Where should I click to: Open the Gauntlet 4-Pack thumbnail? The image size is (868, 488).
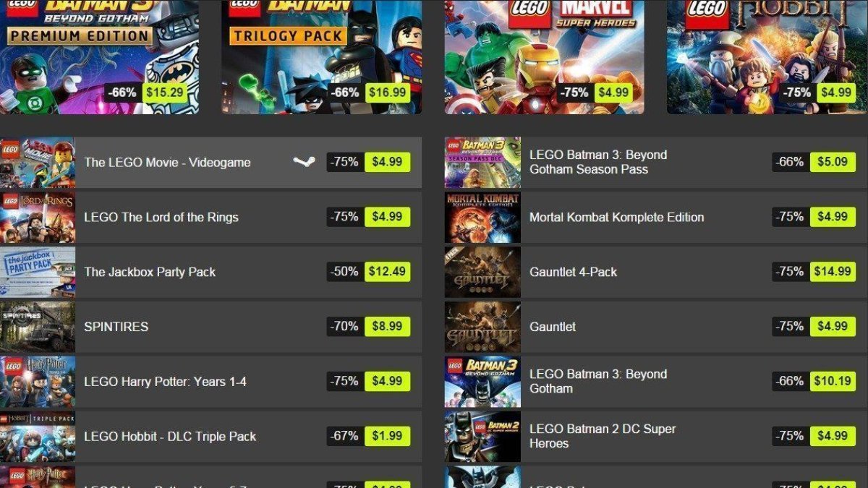[482, 273]
